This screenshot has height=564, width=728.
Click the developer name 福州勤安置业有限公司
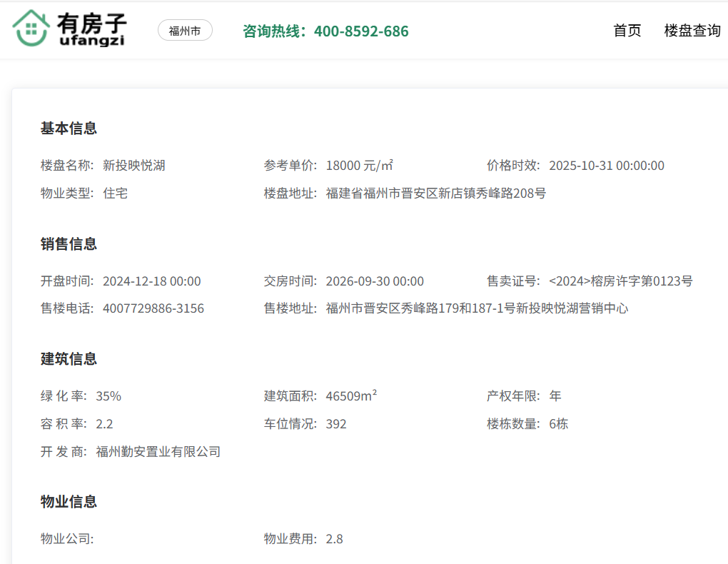click(x=158, y=452)
